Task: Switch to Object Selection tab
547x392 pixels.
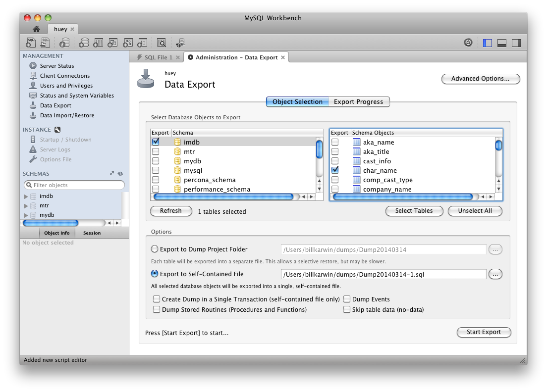Action: click(x=297, y=102)
